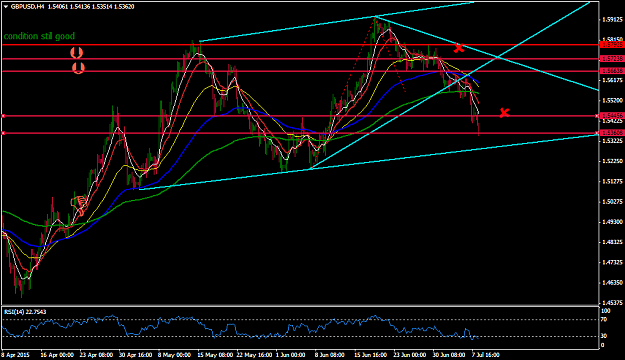Click the 1.54136 high price value
The image size is (625, 360).
point(80,6)
